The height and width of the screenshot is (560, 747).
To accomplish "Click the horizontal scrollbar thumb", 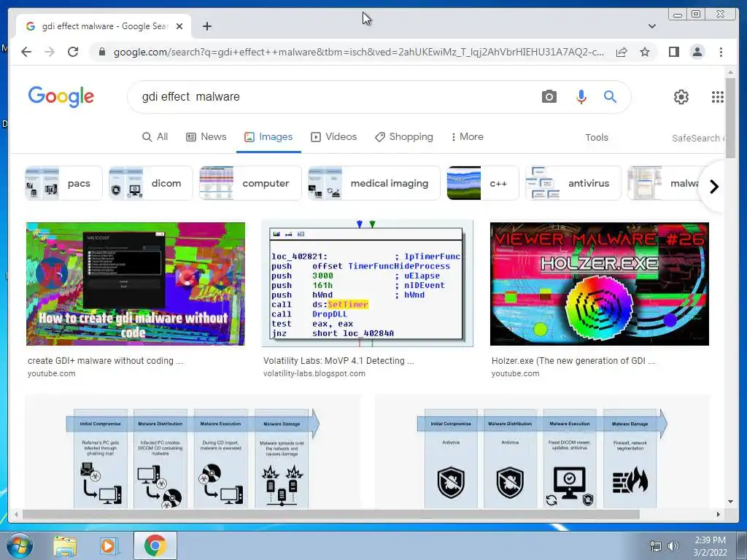I will tap(330, 514).
